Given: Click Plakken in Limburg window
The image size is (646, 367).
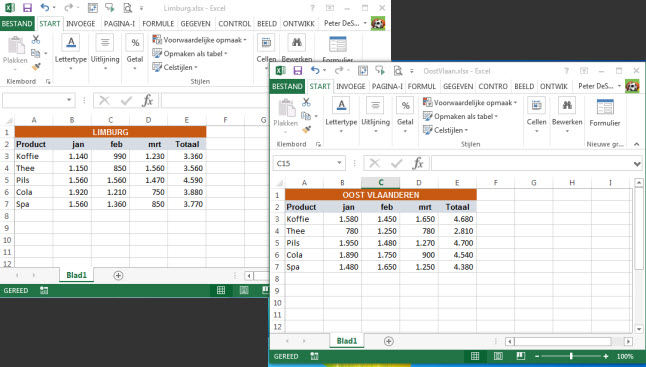Looking at the screenshot, I should 15,51.
